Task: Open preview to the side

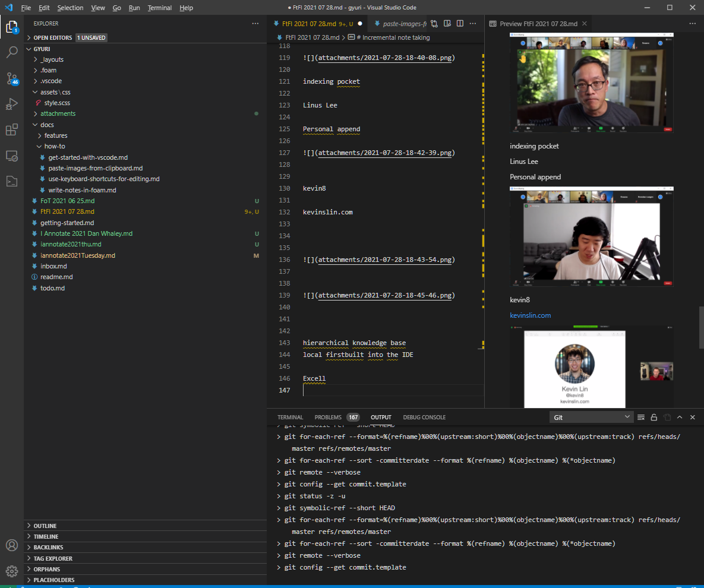Action: pyautogui.click(x=447, y=24)
